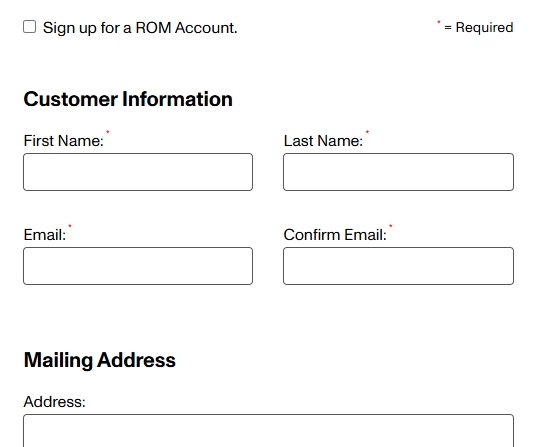Click the red asterisk beside Last Name

(x=367, y=132)
